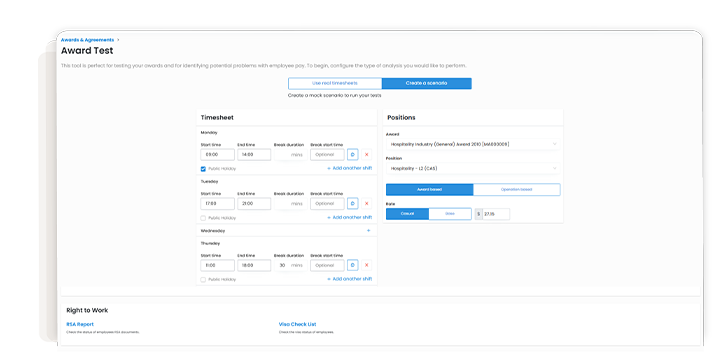Open the Visa Check List link
Screen dimensions: 720x363
(x=297, y=324)
